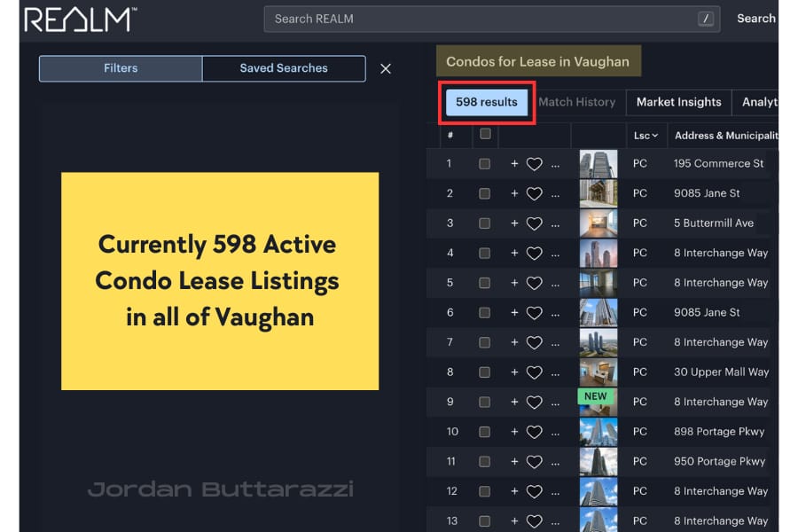Close the filters panel
The width and height of the screenshot is (798, 532).
pos(386,69)
